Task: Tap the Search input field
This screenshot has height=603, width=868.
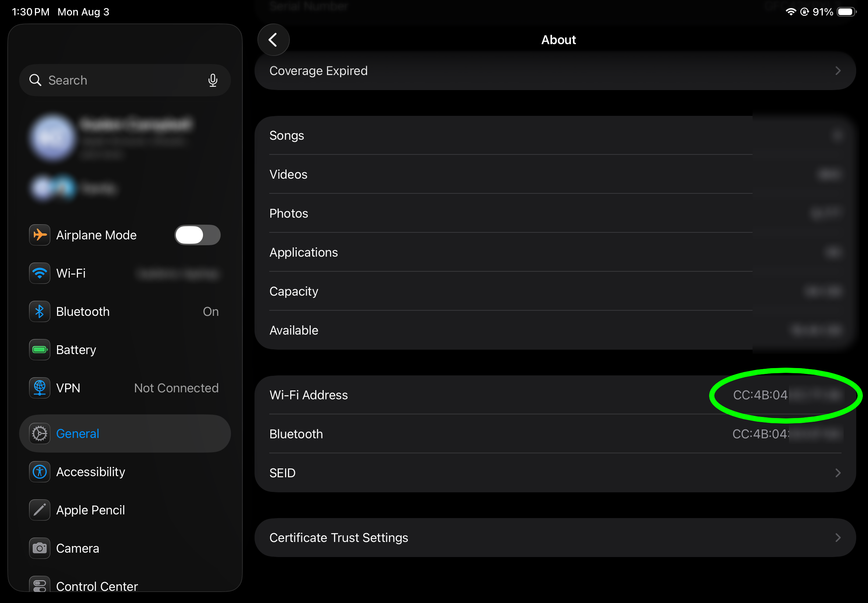Action: point(125,80)
